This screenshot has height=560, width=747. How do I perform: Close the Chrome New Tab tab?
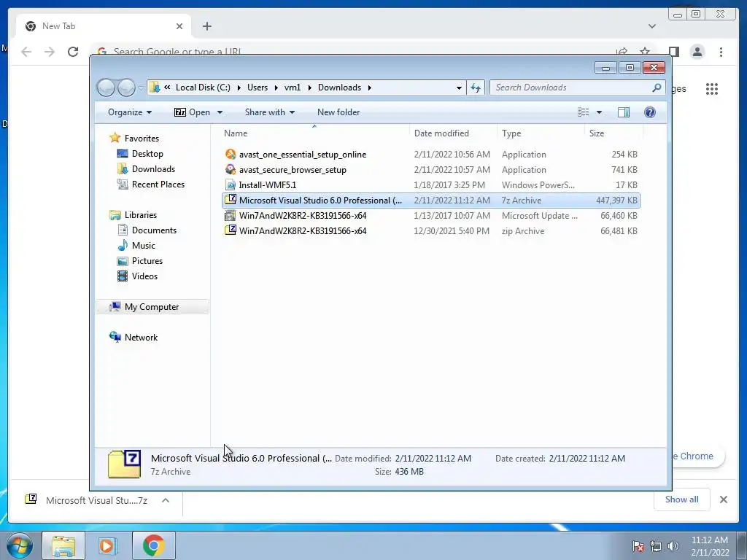pyautogui.click(x=179, y=26)
